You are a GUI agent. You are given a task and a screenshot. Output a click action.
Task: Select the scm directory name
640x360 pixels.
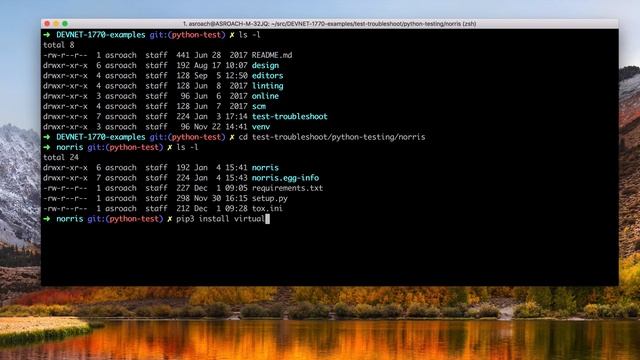pos(259,106)
